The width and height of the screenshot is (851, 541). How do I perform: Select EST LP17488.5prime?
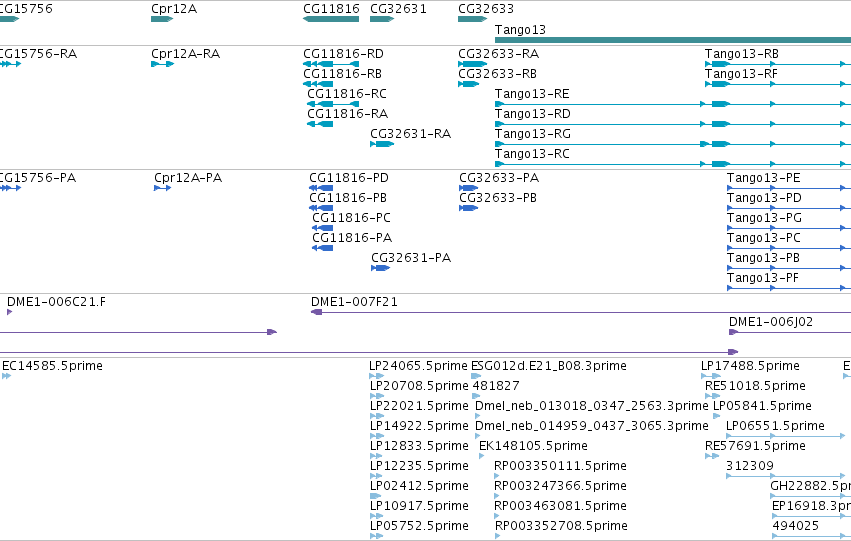coord(750,366)
